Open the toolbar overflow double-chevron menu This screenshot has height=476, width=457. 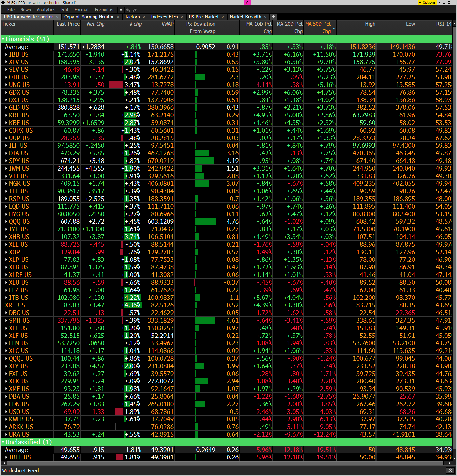(121, 10)
